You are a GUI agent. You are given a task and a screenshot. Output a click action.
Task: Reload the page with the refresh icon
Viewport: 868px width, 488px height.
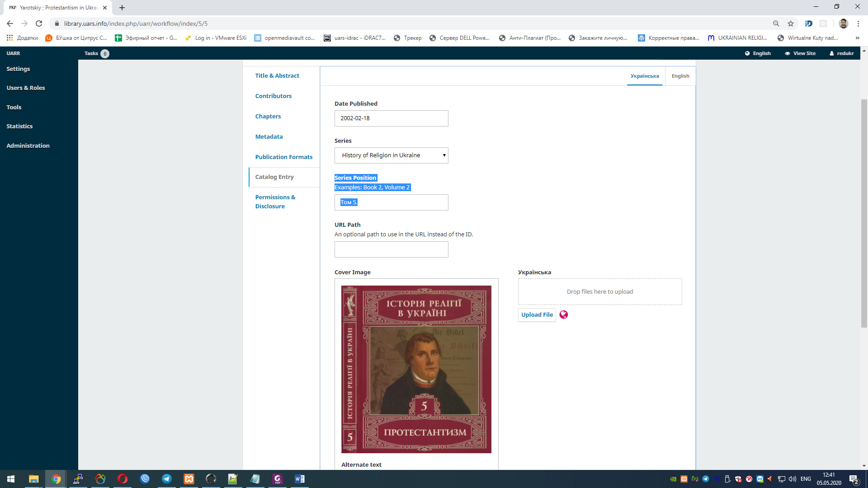pos(39,23)
